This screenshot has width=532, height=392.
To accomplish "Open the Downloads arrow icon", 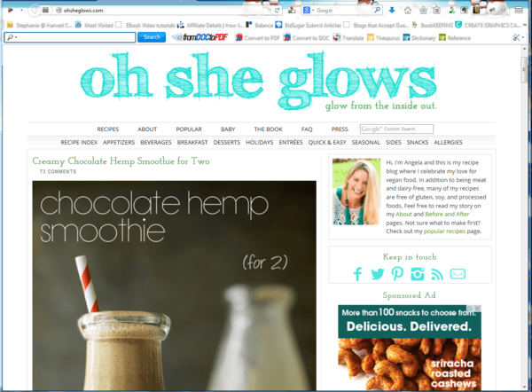I will (392, 10).
